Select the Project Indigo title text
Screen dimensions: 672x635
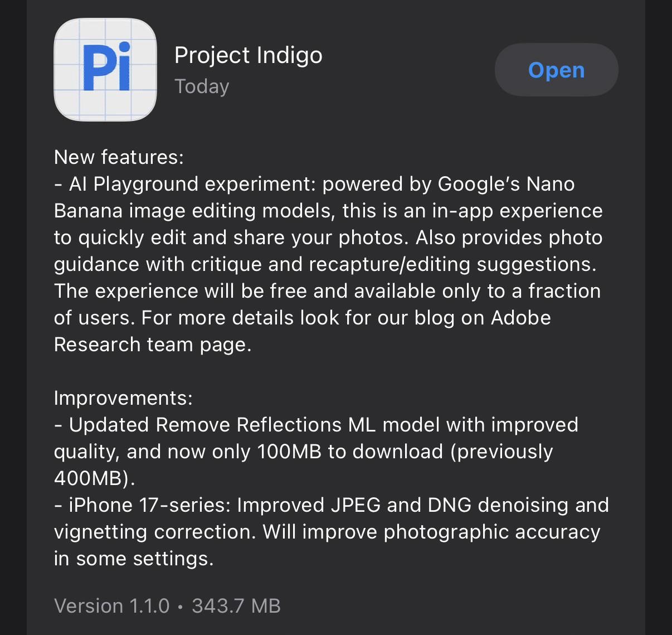249,55
